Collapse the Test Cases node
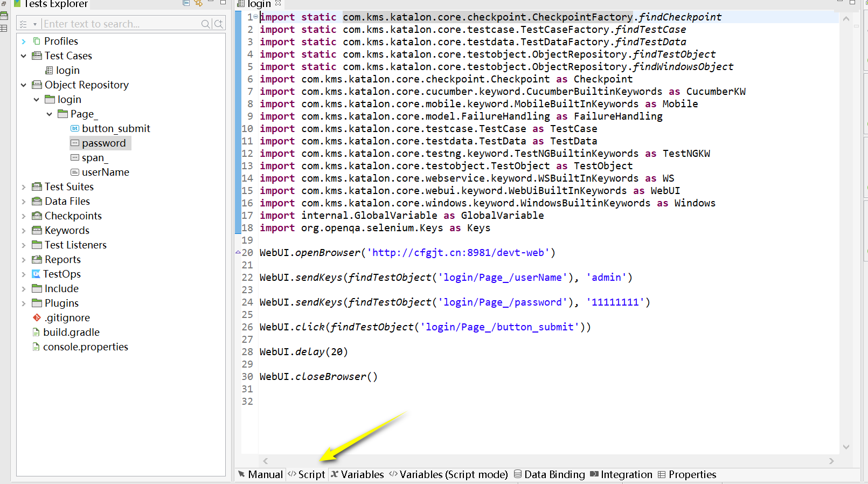 click(x=23, y=56)
